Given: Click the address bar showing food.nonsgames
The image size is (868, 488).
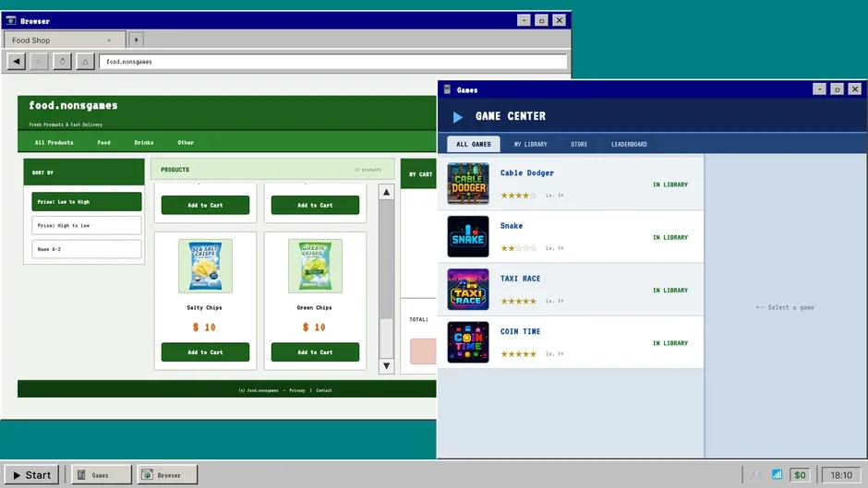Looking at the screenshot, I should [x=332, y=62].
